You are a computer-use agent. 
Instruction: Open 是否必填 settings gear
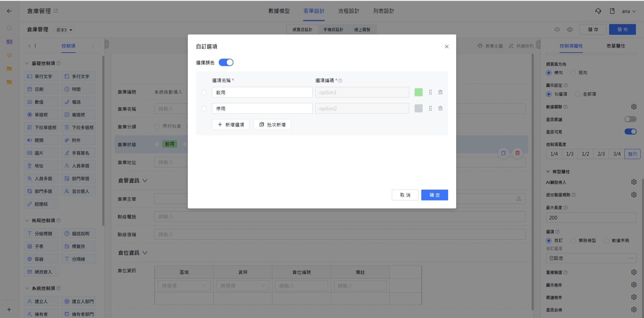(x=634, y=310)
